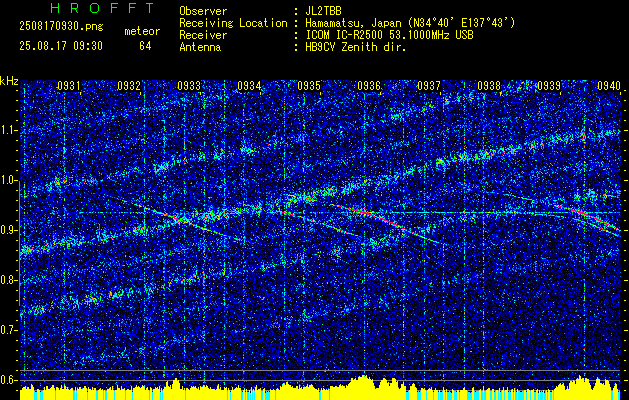Select the file name 2508170930.png
Screen dimensions: 629x400
61,27
